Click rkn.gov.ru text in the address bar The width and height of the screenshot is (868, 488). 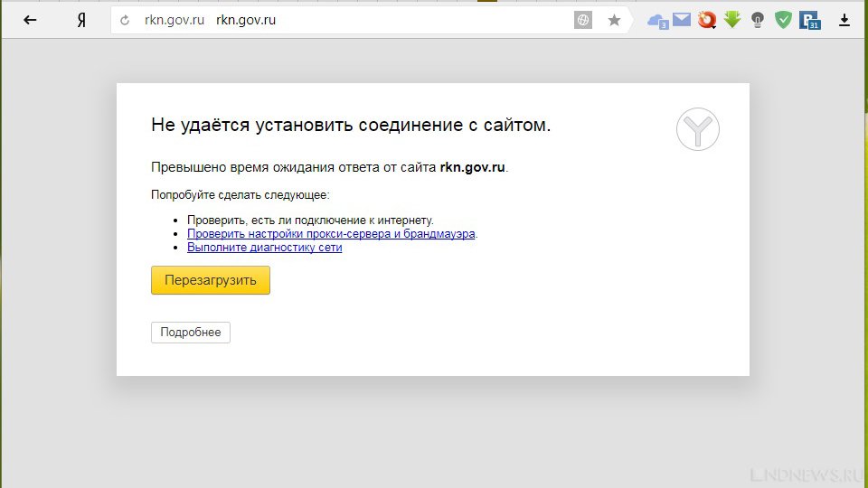(246, 20)
